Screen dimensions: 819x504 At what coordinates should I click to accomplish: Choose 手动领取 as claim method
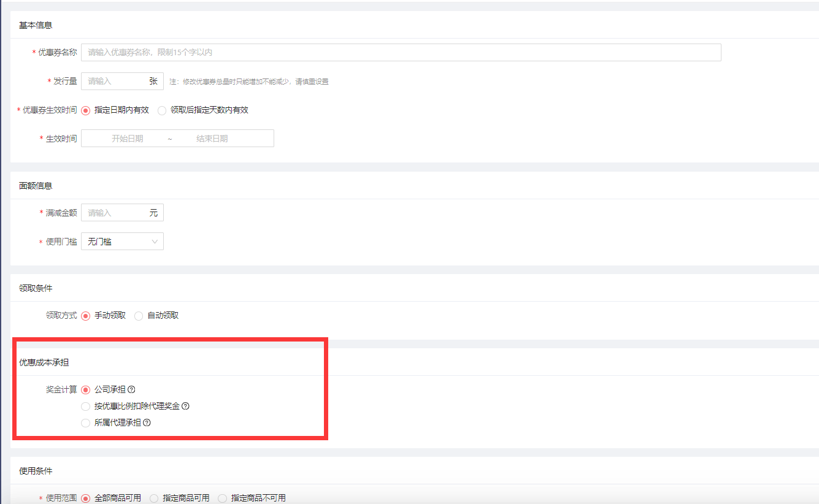[x=86, y=316]
